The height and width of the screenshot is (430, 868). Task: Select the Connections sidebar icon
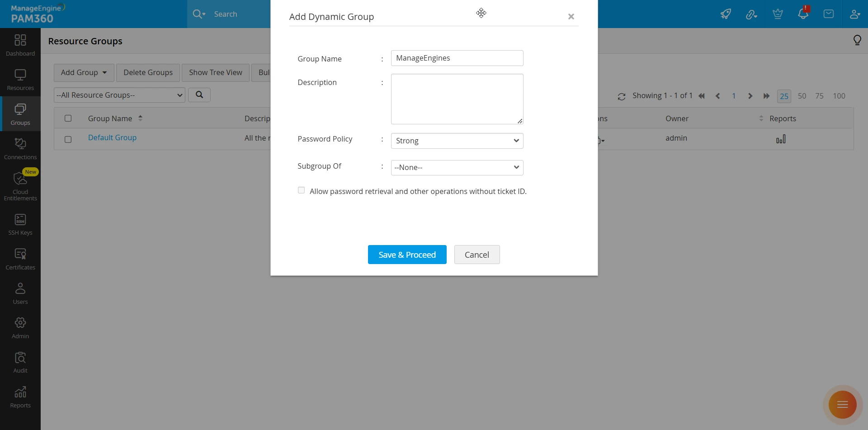(x=20, y=148)
